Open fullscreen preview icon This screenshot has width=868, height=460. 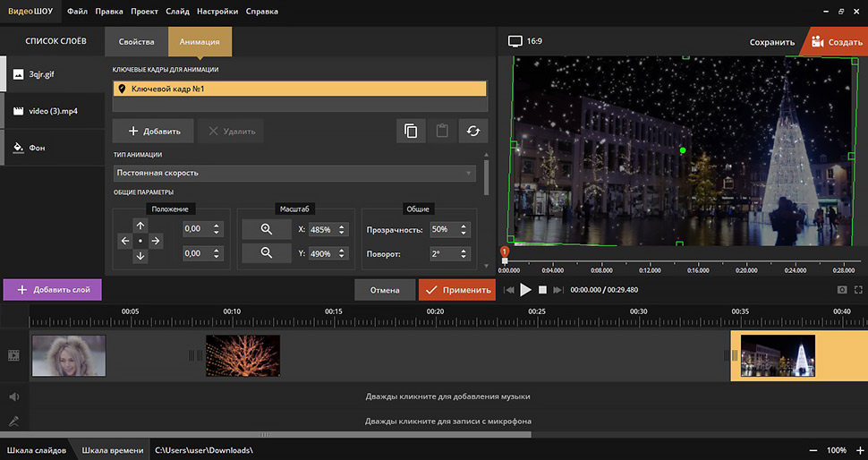click(858, 289)
